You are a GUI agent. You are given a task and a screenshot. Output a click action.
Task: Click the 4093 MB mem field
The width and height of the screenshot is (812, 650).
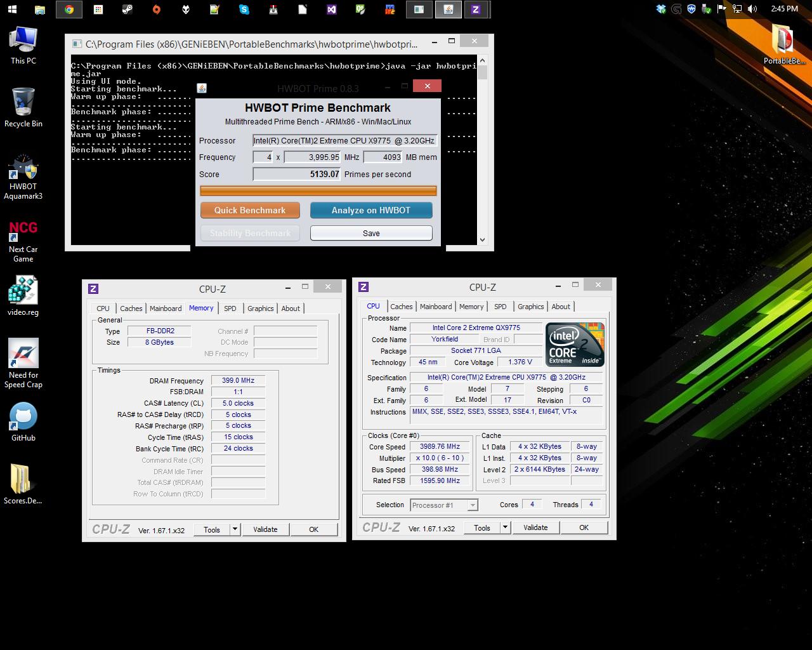coord(383,157)
